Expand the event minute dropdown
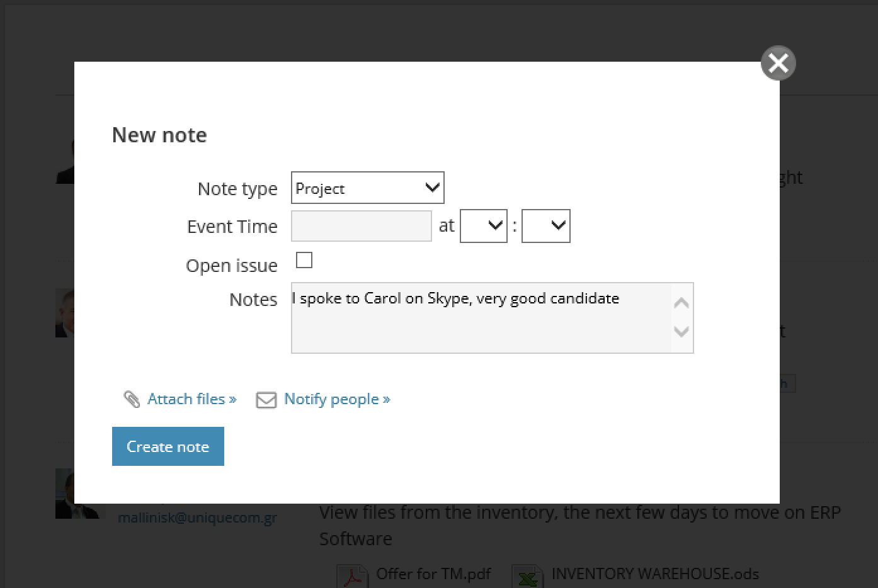This screenshot has height=588, width=878. (545, 226)
